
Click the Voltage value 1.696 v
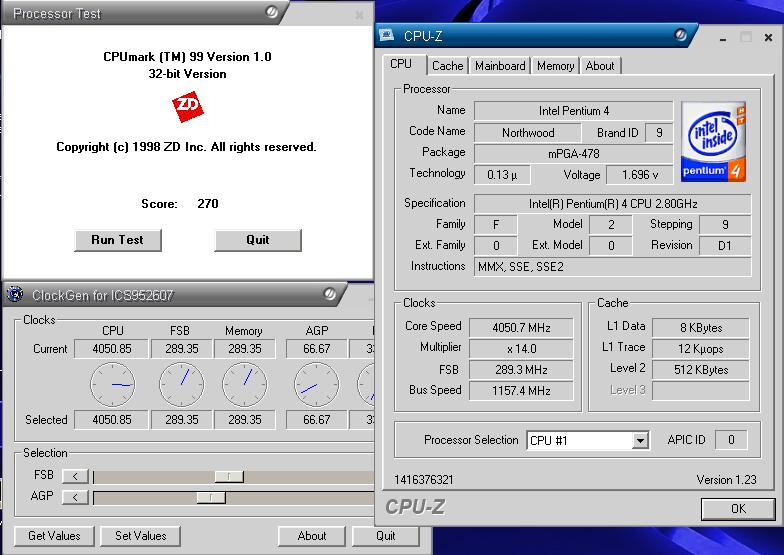(x=640, y=174)
